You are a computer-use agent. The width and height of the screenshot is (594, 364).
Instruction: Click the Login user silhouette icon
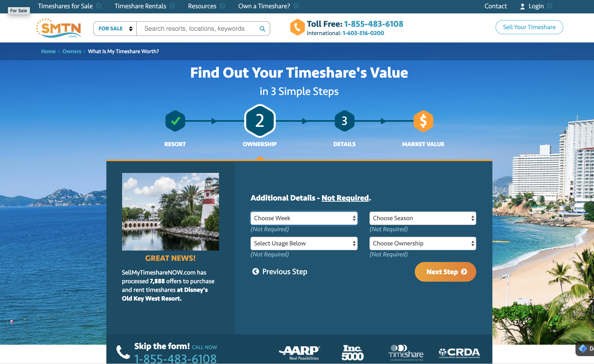click(522, 6)
